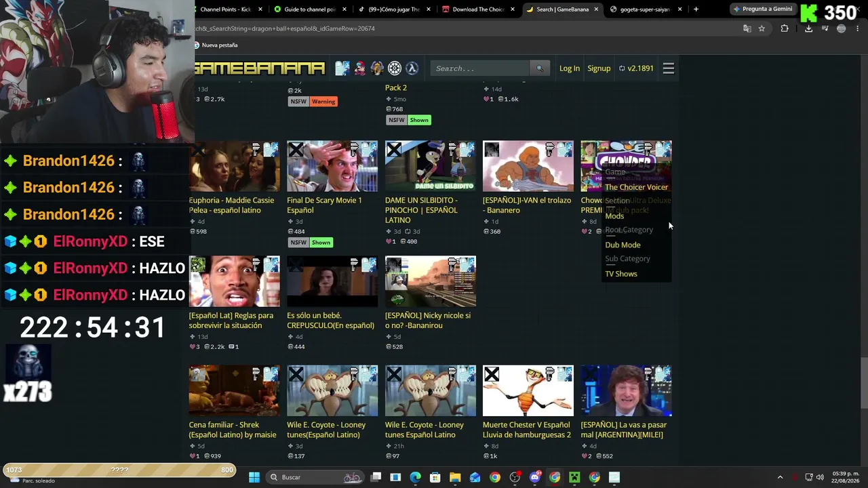Screen dimensions: 868x488
Task: Click the GameBanana search input field
Action: [480, 68]
